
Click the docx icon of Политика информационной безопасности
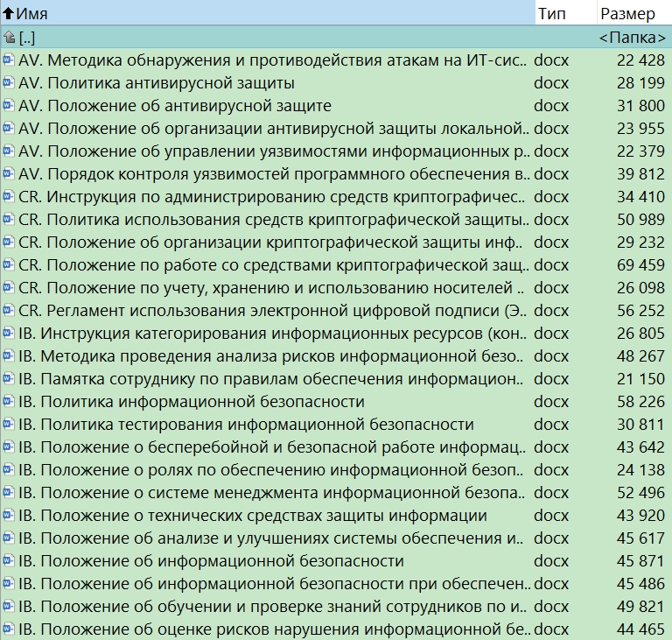tap(9, 401)
